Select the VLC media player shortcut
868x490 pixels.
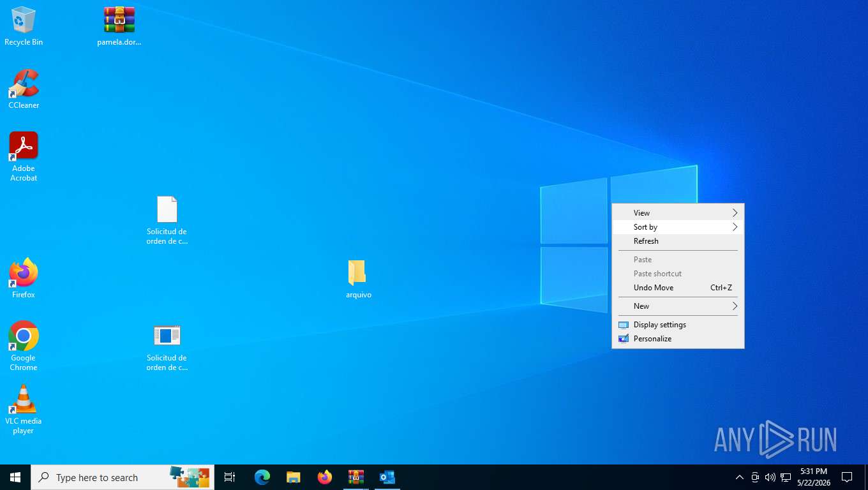click(x=24, y=409)
